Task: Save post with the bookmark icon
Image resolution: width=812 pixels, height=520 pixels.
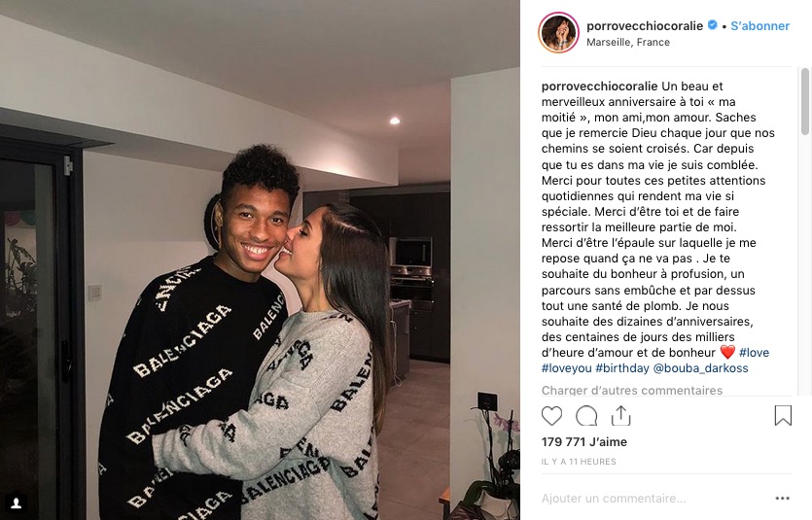Action: coord(783,415)
